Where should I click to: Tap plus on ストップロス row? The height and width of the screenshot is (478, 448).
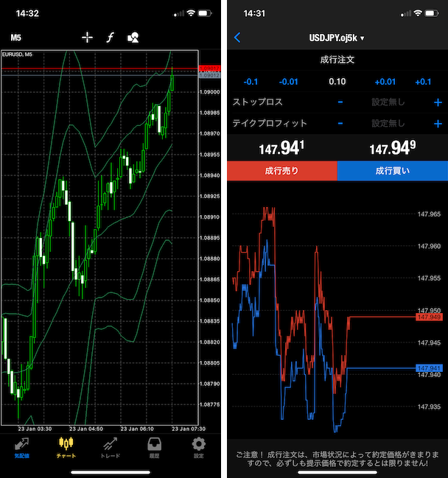tap(438, 102)
